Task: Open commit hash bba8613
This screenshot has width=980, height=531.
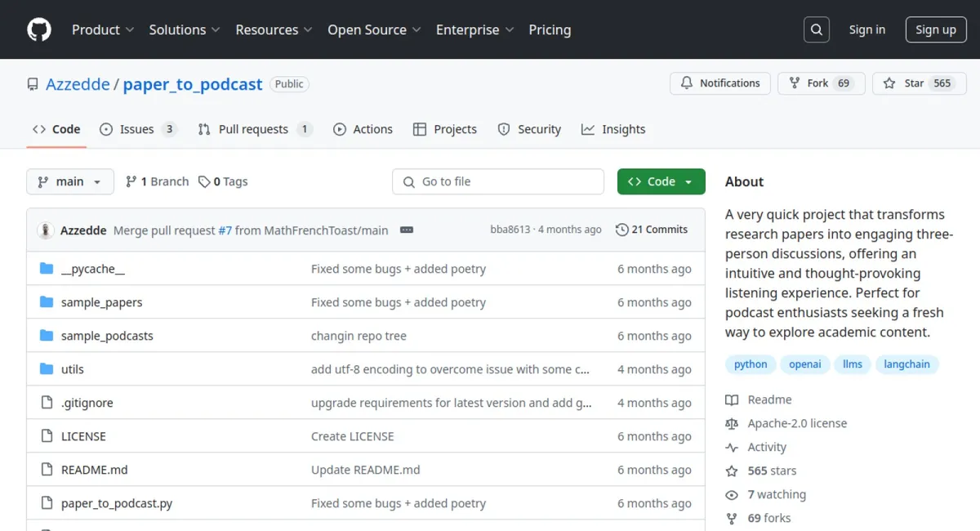Action: tap(510, 230)
